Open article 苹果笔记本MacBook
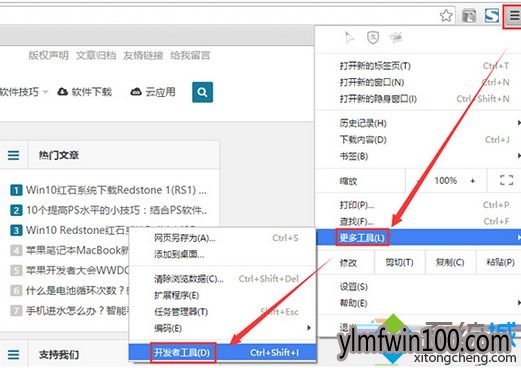The image size is (521, 368). point(77,250)
